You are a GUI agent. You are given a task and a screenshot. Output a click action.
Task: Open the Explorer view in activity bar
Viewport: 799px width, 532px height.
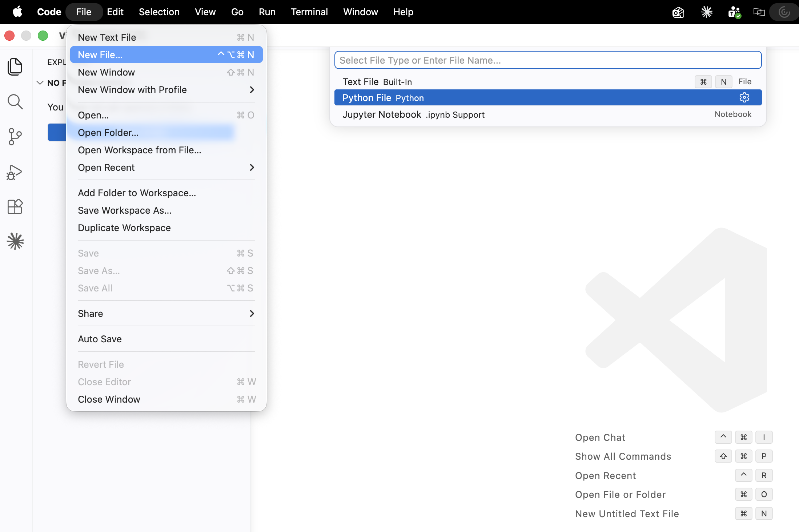(15, 67)
